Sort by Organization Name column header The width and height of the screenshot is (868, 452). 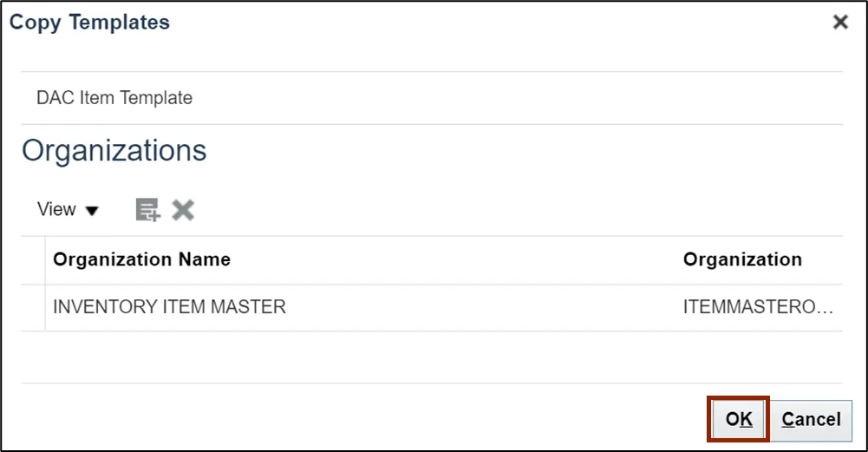[141, 259]
